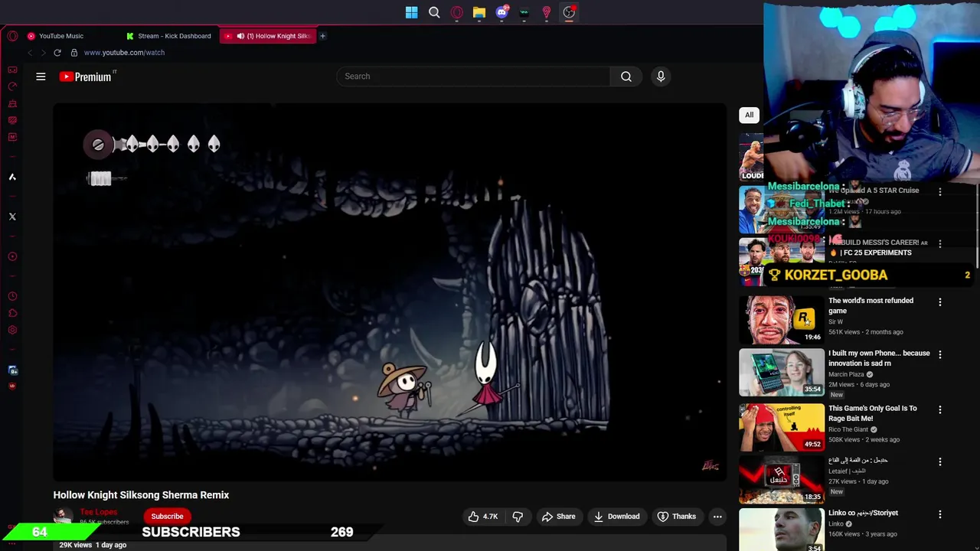The image size is (980, 551).
Task: Open the Extensions cube sidebar icon
Action: point(12,313)
